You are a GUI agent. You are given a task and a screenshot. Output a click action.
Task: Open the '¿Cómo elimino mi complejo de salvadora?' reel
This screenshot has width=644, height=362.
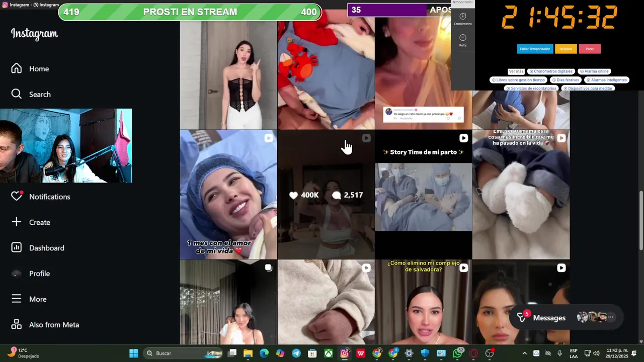tap(424, 302)
